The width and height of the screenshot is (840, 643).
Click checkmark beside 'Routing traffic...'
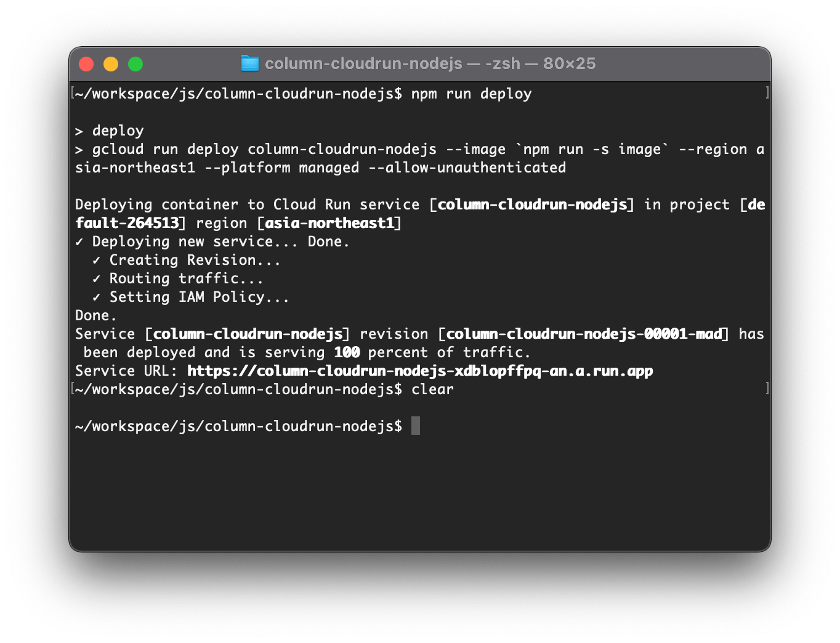click(x=96, y=278)
